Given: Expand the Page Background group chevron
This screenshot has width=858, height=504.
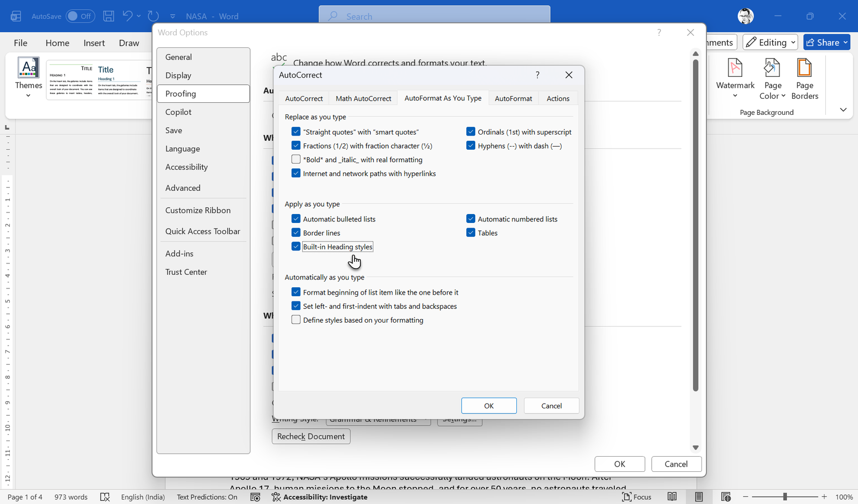Looking at the screenshot, I should (x=843, y=110).
